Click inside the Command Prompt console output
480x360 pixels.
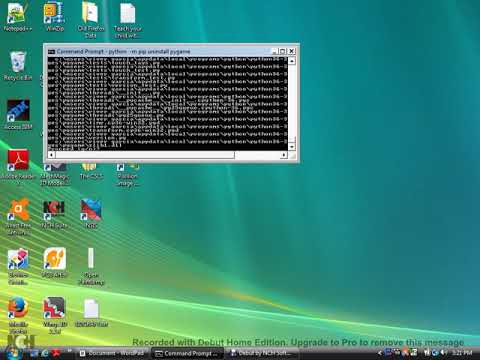point(167,104)
